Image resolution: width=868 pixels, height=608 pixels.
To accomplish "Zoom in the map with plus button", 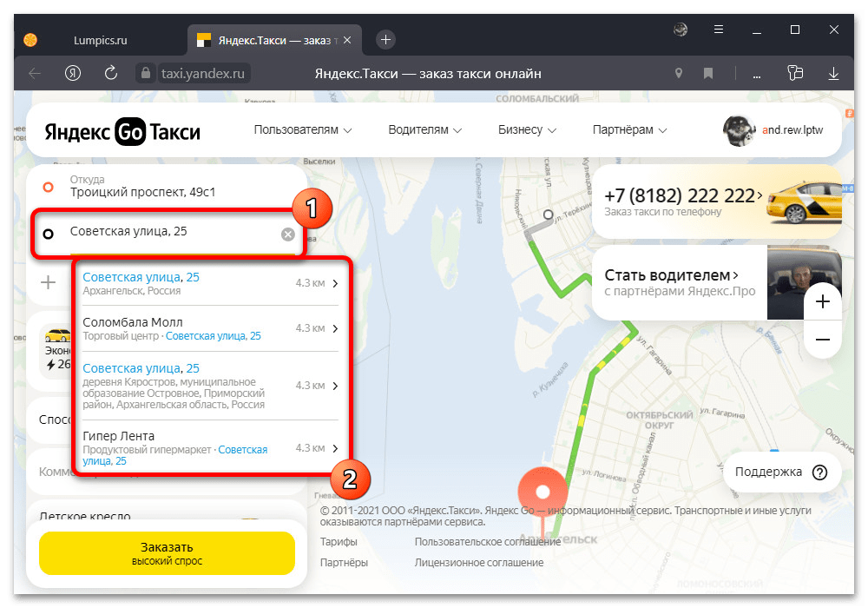I will (x=823, y=301).
